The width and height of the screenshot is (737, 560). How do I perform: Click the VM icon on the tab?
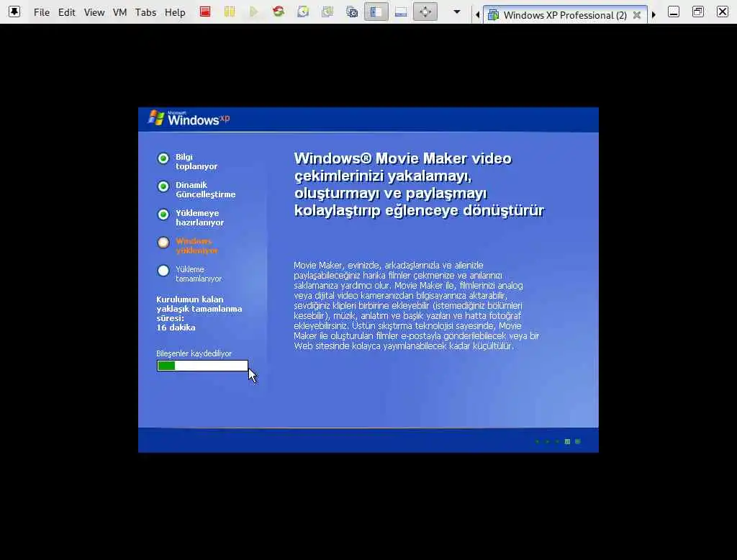click(493, 15)
